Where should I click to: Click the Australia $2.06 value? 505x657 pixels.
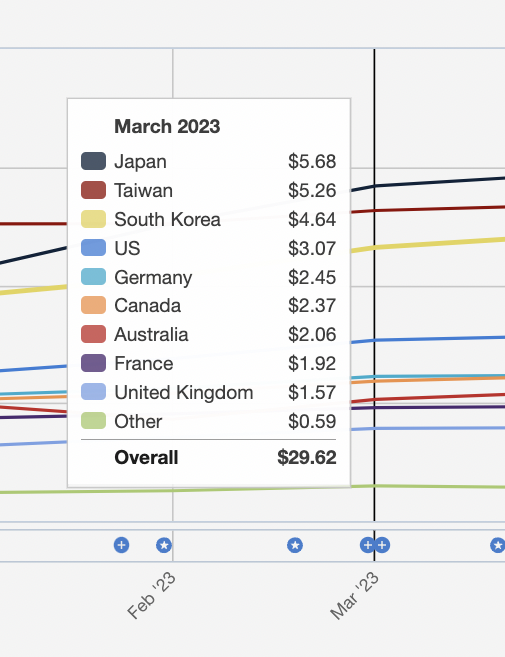click(312, 335)
